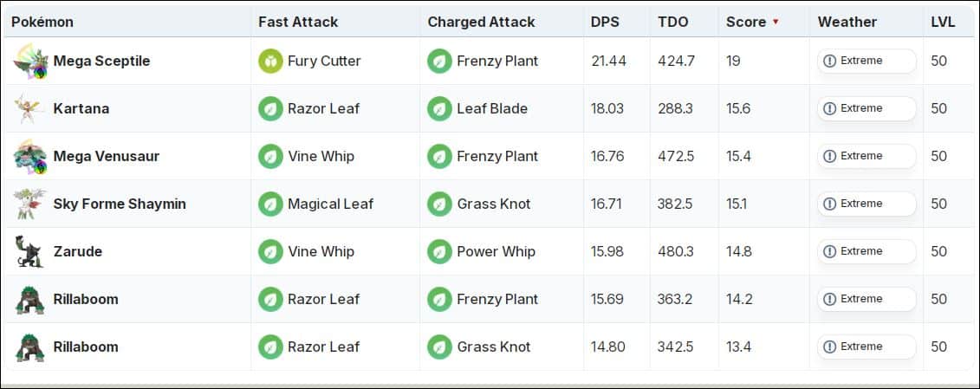Image resolution: width=980 pixels, height=389 pixels.
Task: Sort table by Score column
Action: 746,22
